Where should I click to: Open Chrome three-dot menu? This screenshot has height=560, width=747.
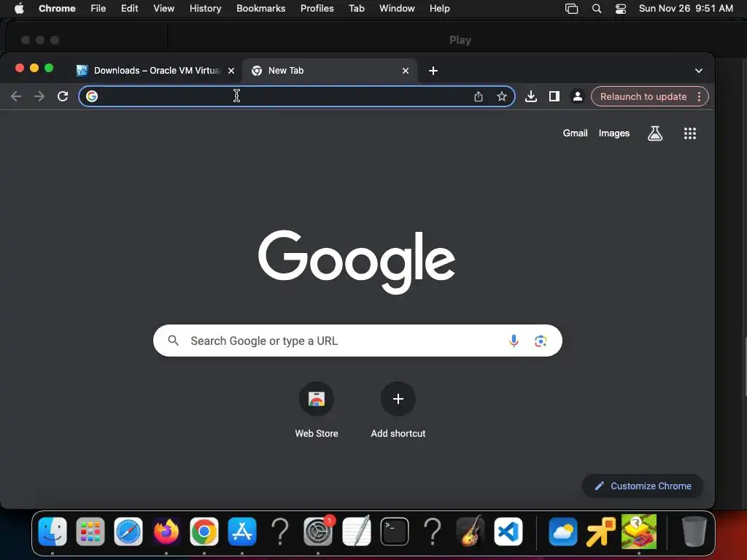(x=699, y=97)
